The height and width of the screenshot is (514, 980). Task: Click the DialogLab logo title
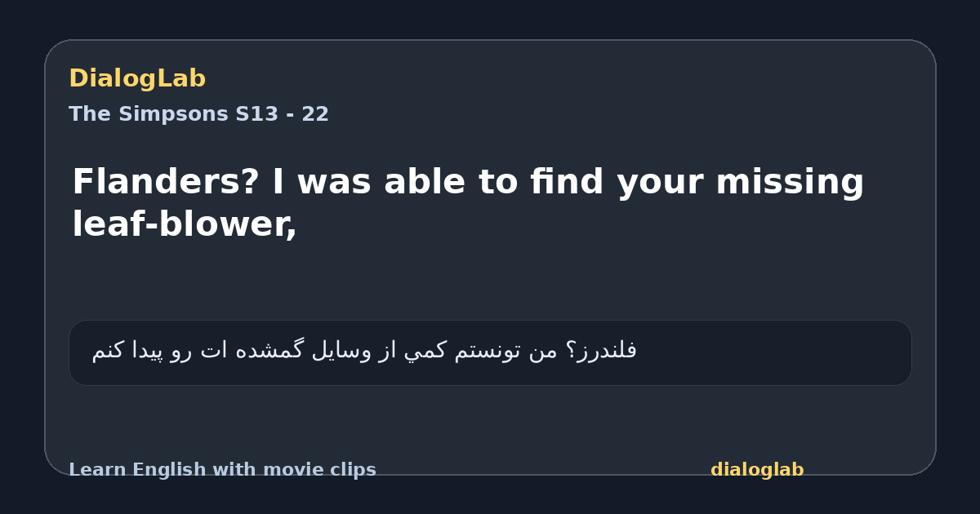click(137, 78)
